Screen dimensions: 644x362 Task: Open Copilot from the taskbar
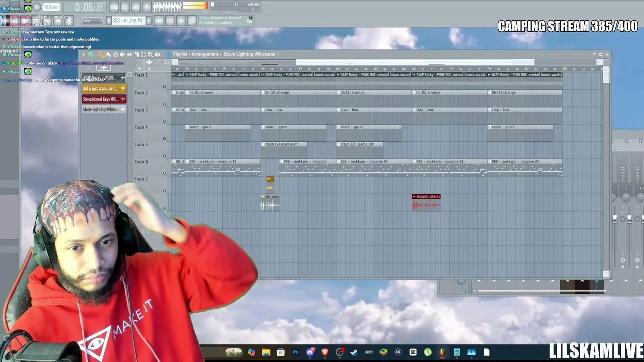click(x=251, y=352)
